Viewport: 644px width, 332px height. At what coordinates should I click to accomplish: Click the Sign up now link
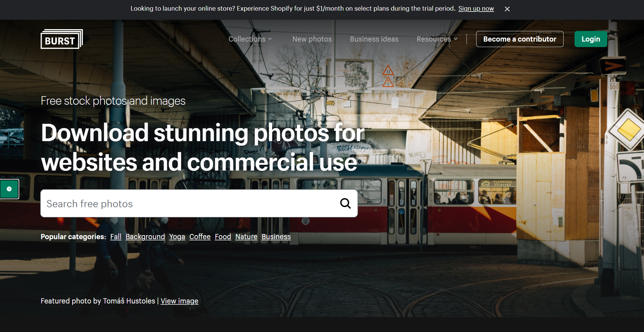476,8
